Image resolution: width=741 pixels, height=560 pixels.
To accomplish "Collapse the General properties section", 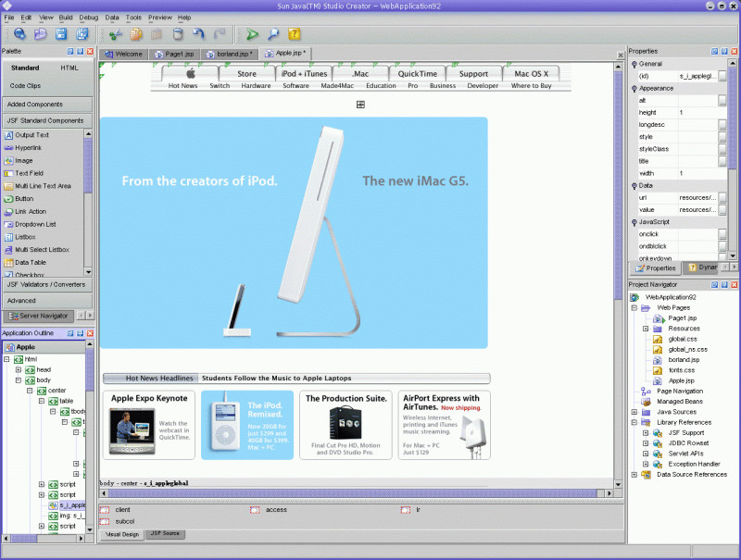I will [x=634, y=64].
